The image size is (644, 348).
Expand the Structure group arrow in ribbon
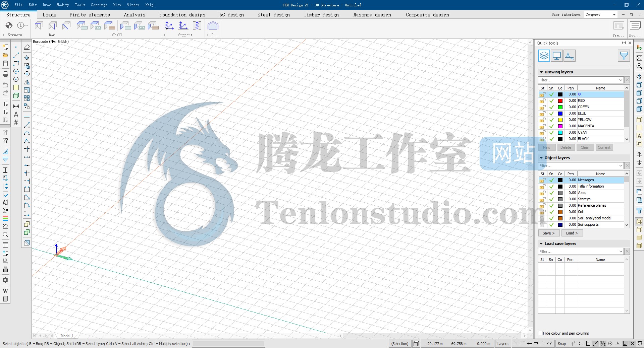(x=3, y=35)
